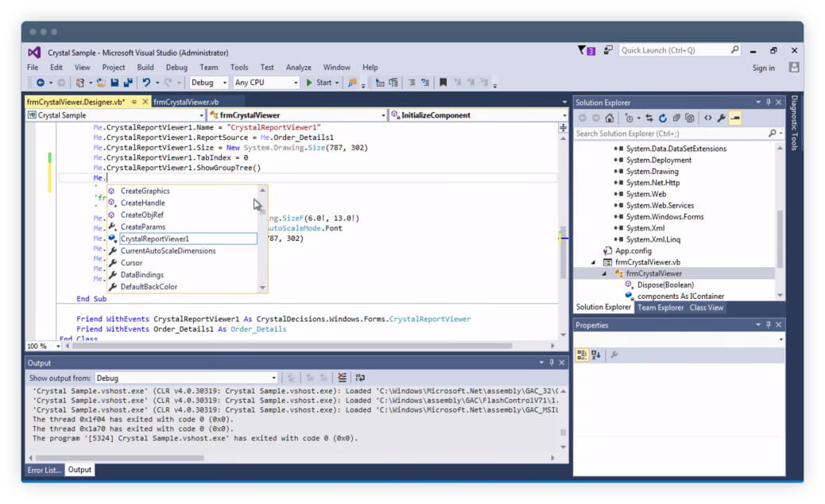Switch to the Error List tab
Viewport: 825px width, 504px height.
coord(45,470)
